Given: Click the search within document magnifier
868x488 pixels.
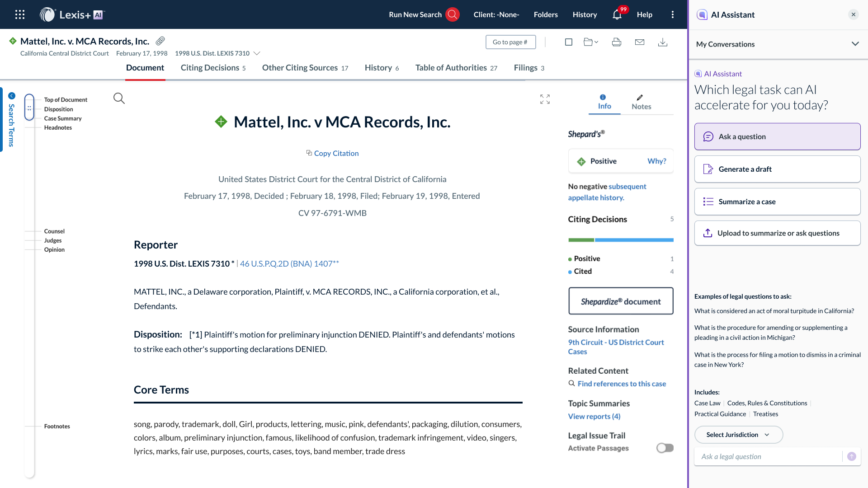Looking at the screenshot, I should pos(119,98).
